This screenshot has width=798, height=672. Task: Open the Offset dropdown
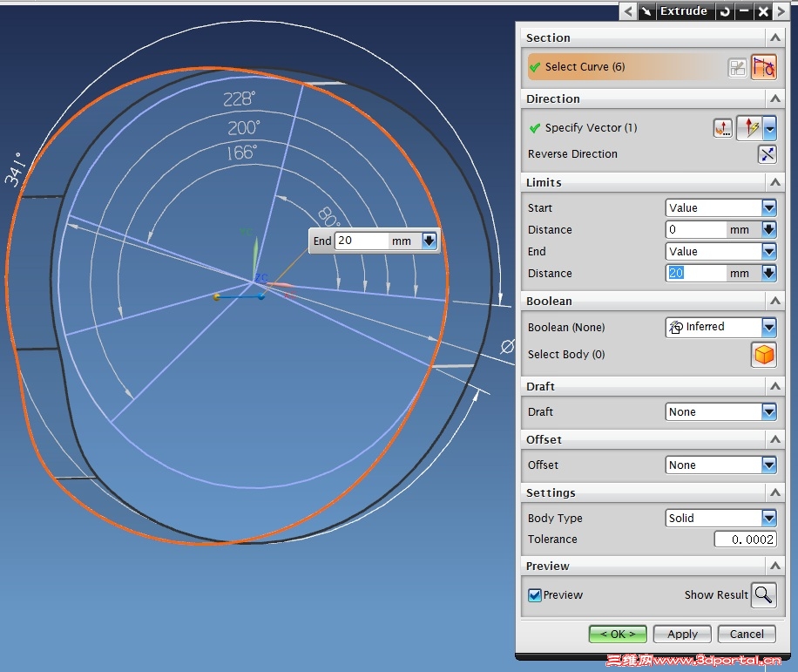point(769,465)
